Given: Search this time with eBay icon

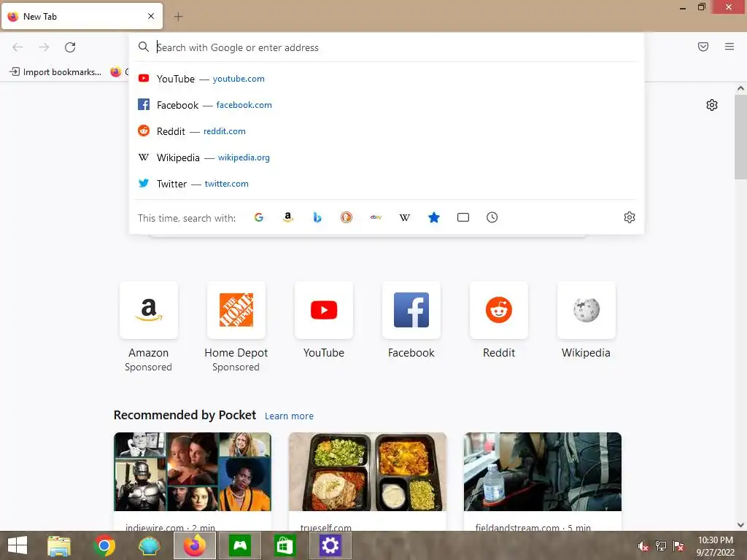Looking at the screenshot, I should point(376,217).
